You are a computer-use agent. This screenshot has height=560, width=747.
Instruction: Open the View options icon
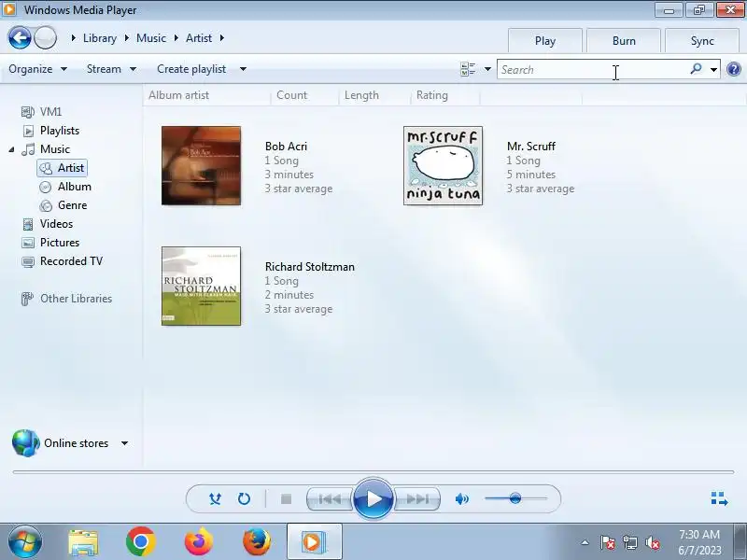468,69
